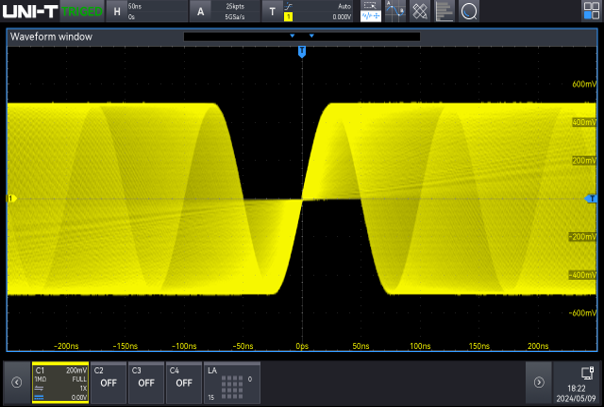Screen dimensions: 604x407
Task: Click the cursor measurement icon
Action: [395, 12]
